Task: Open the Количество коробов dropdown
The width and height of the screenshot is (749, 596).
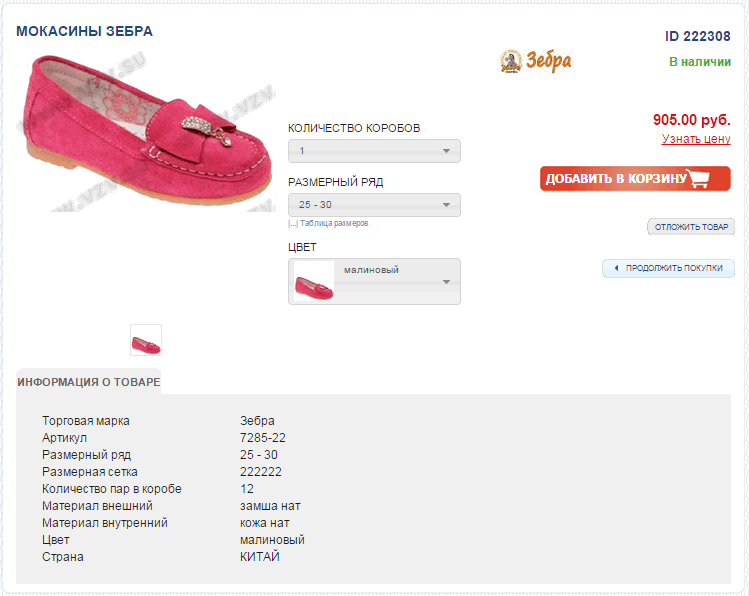Action: click(374, 151)
